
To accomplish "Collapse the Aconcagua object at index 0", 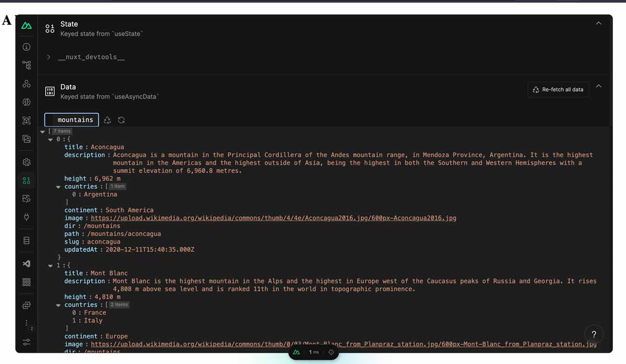I will 50,139.
